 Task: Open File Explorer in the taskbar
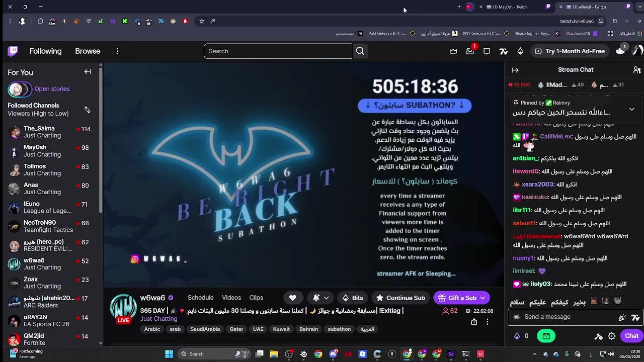click(274, 354)
